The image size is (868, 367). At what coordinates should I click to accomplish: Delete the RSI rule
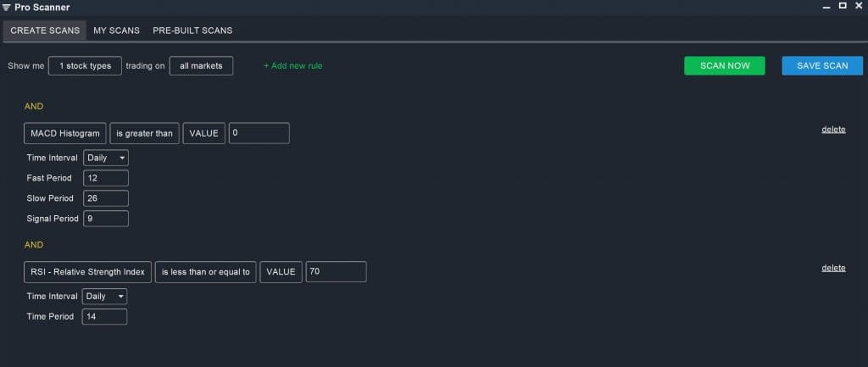coord(833,268)
